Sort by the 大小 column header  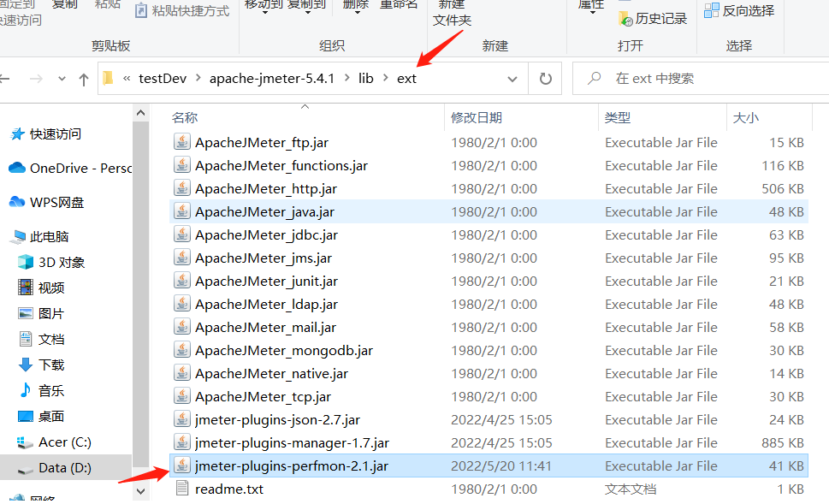click(x=745, y=117)
